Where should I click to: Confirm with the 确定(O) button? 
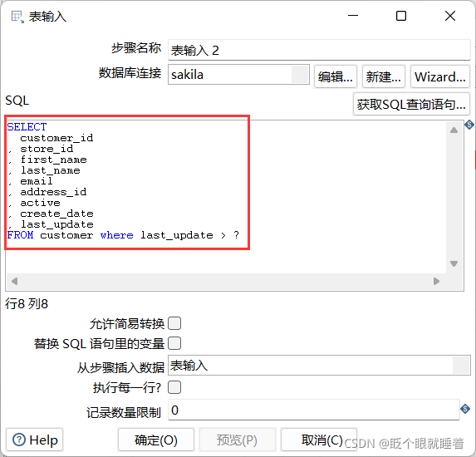click(x=156, y=440)
